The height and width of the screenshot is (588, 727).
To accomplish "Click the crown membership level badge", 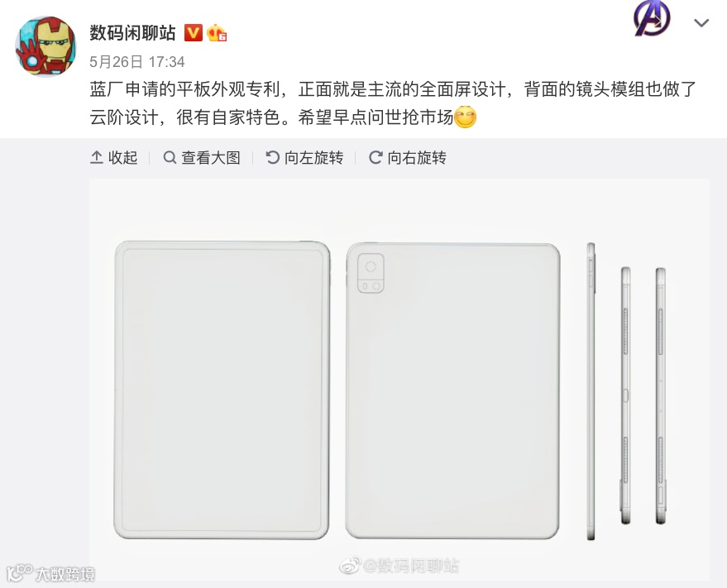I will [x=217, y=33].
